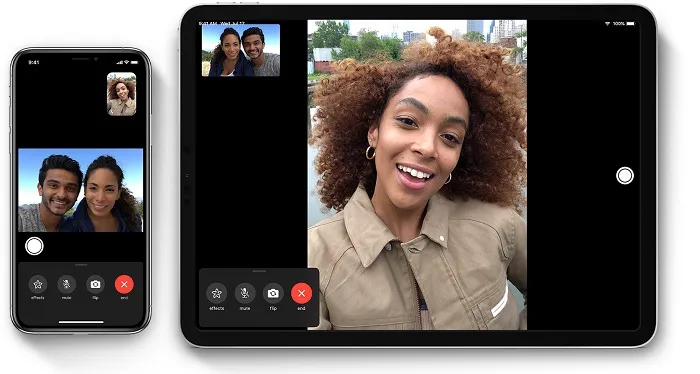
Task: End the FaceTime call on the iPhone
Action: 124,284
